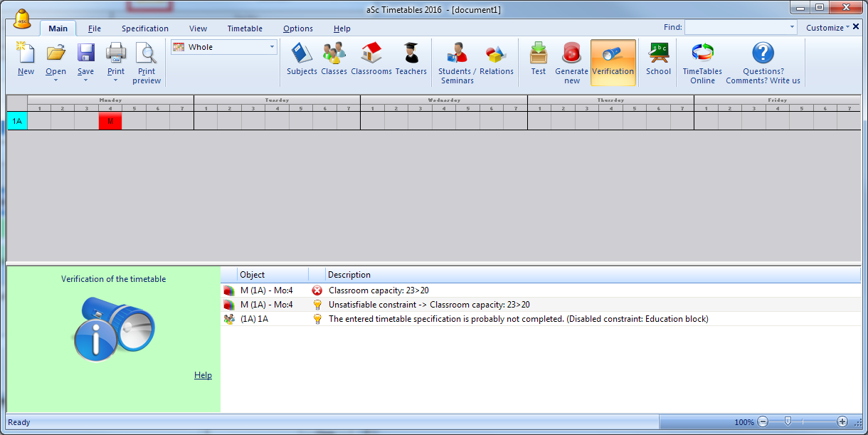
Task: Expand the Customize dropdown menu
Action: (827, 28)
